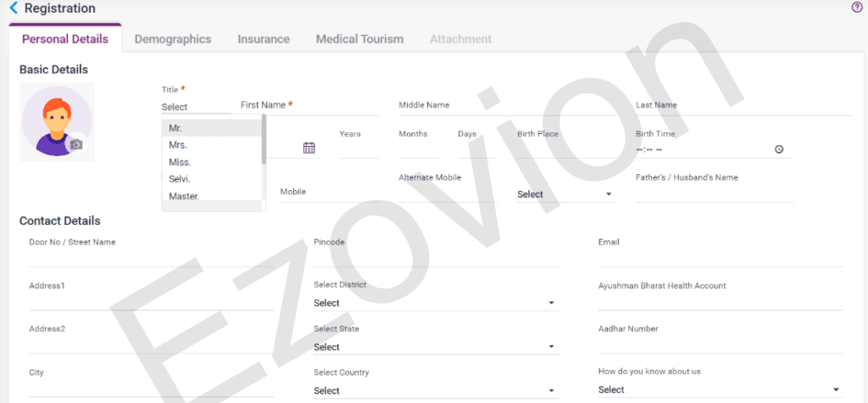Viewport: 868px width, 403px height.
Task: Choose 'Mr.' from the Title list
Action: click(x=175, y=128)
